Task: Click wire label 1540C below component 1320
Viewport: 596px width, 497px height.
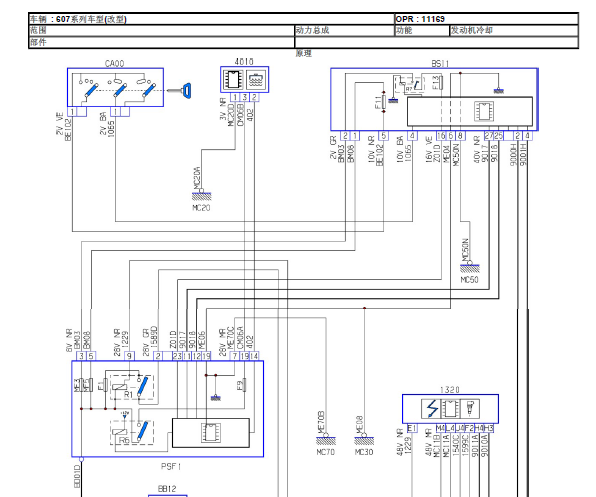Action: 456,445
